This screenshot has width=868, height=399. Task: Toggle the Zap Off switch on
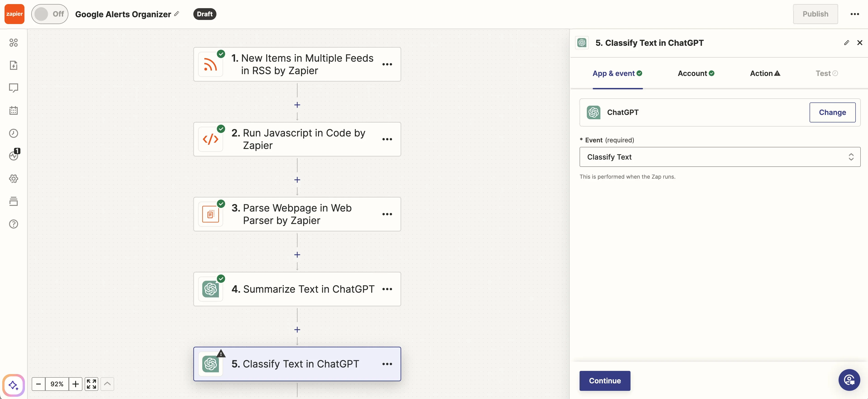50,14
